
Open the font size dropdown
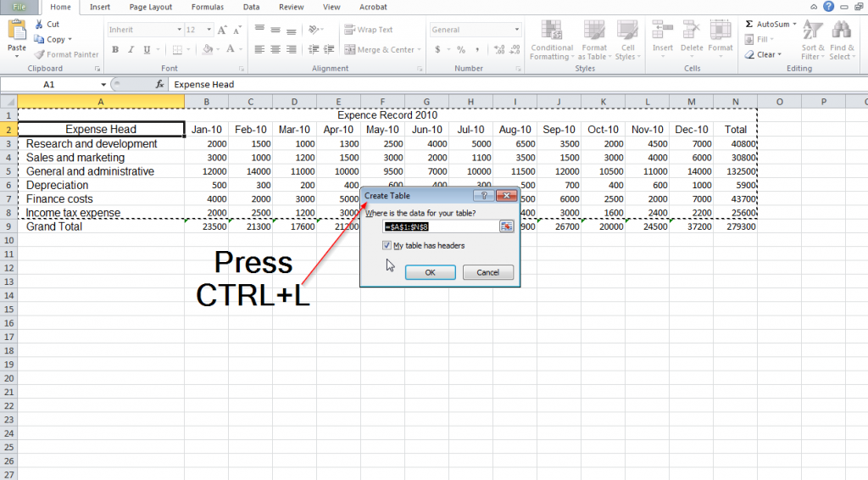click(x=209, y=30)
